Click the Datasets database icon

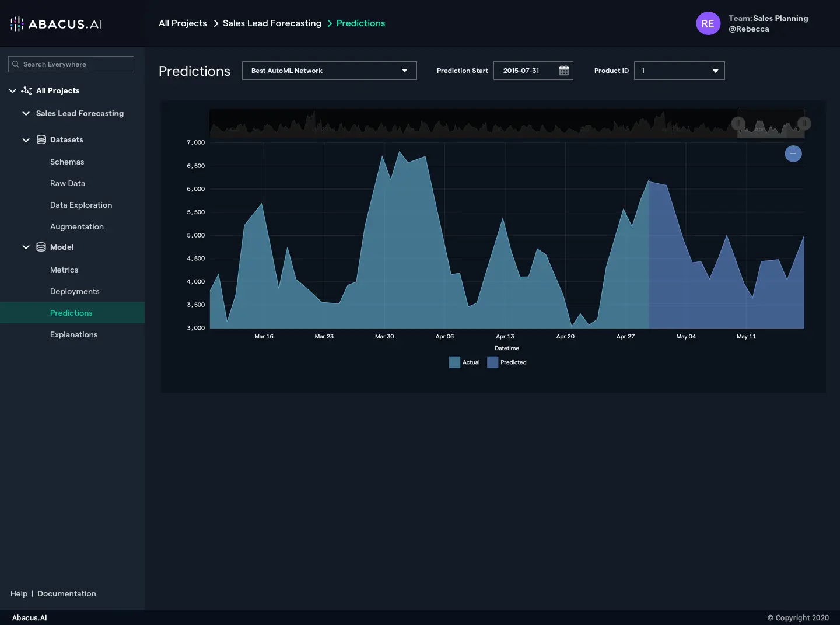pyautogui.click(x=41, y=139)
